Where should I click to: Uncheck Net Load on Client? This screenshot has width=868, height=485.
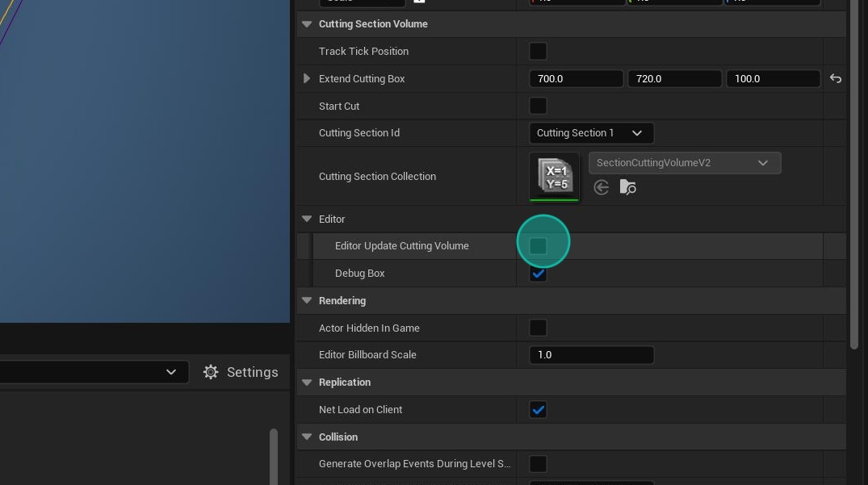[538, 410]
